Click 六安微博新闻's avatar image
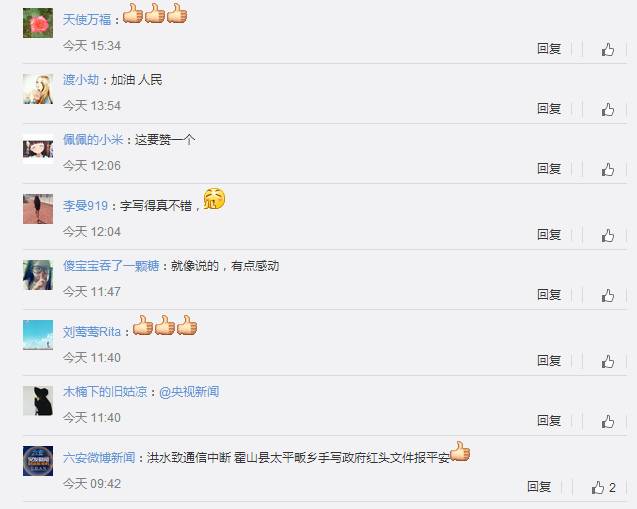The width and height of the screenshot is (637, 509). [x=38, y=461]
